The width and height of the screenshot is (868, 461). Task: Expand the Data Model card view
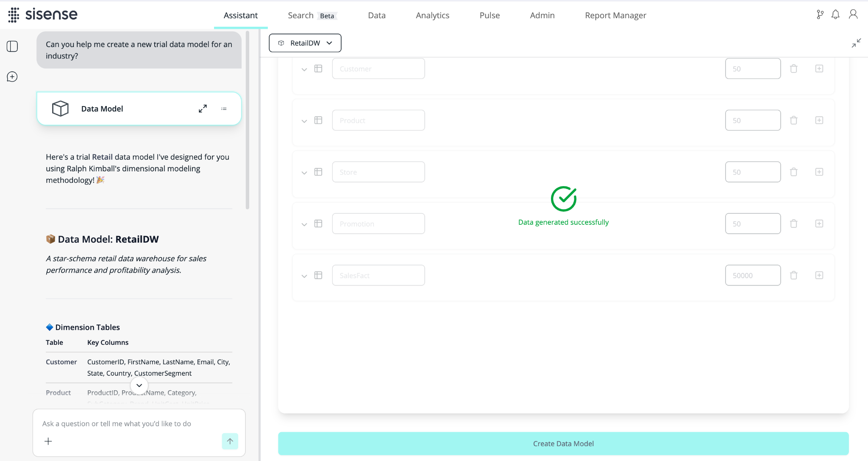tap(203, 109)
